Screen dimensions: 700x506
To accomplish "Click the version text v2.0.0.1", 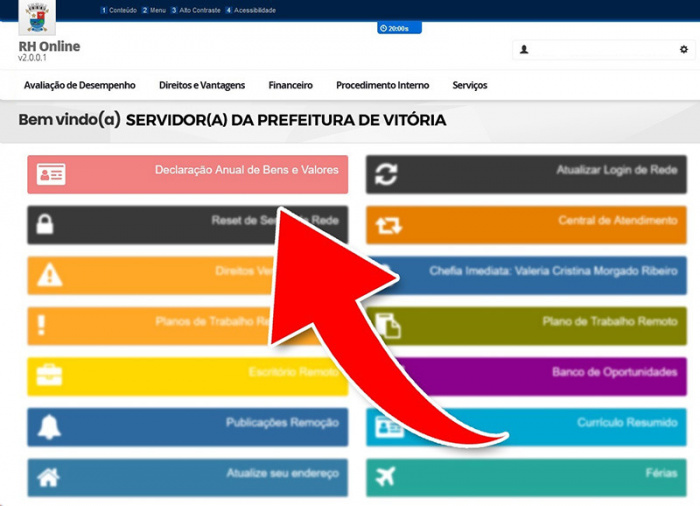I will tap(32, 58).
